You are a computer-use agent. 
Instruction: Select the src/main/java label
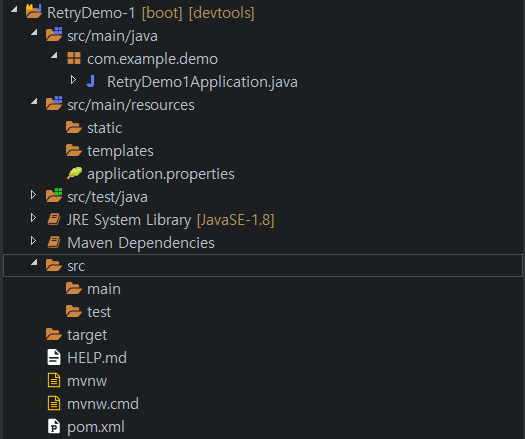coord(112,36)
